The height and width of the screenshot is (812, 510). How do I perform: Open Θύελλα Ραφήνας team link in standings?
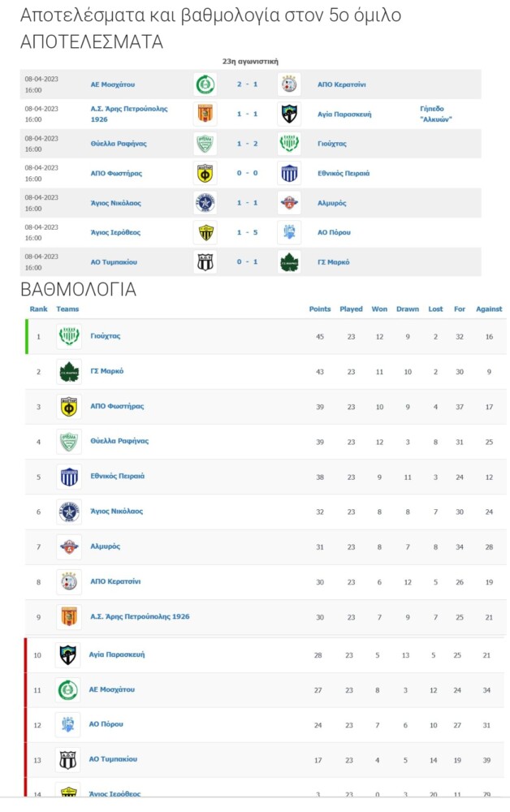click(119, 441)
